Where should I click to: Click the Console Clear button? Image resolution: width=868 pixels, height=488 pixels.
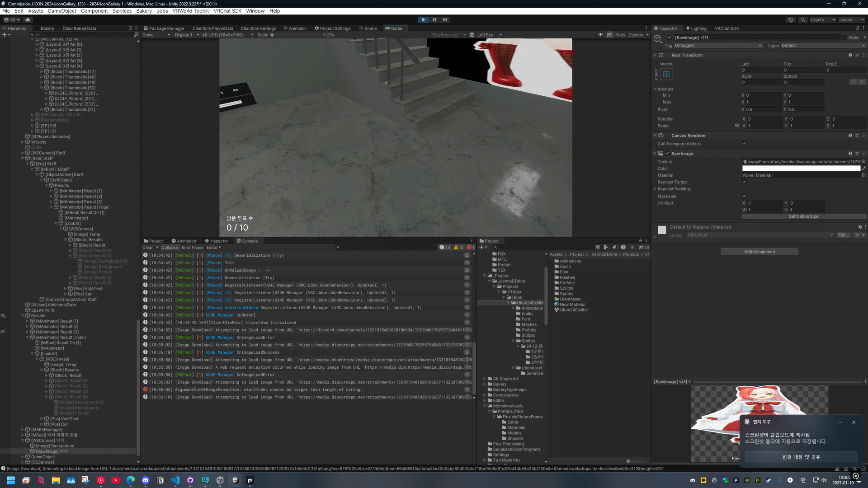coord(148,248)
